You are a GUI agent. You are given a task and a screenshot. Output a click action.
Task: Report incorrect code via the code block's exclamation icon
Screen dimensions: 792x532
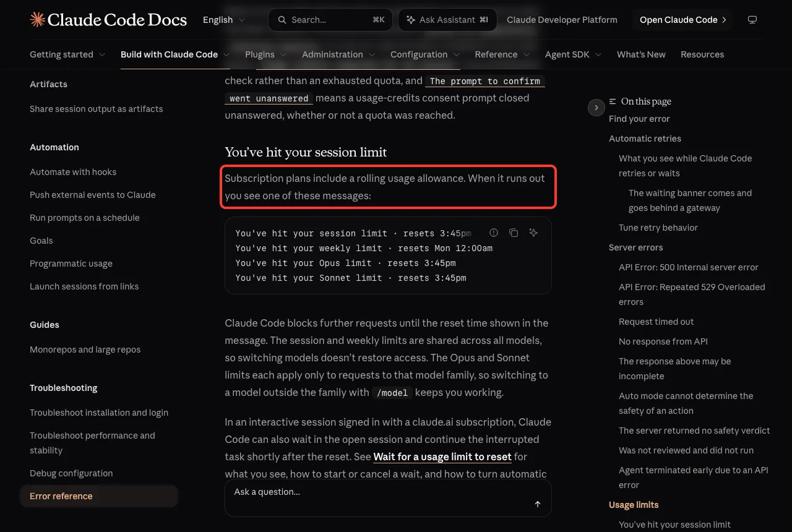click(x=494, y=233)
